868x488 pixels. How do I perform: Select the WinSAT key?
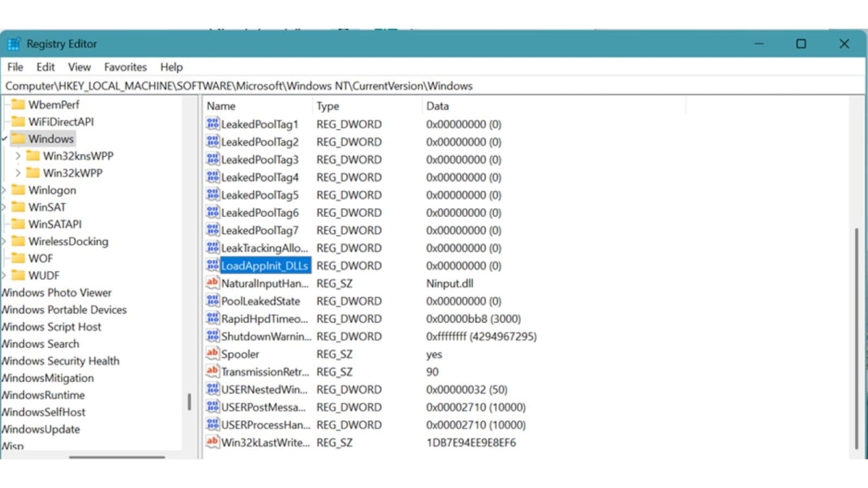[47, 207]
